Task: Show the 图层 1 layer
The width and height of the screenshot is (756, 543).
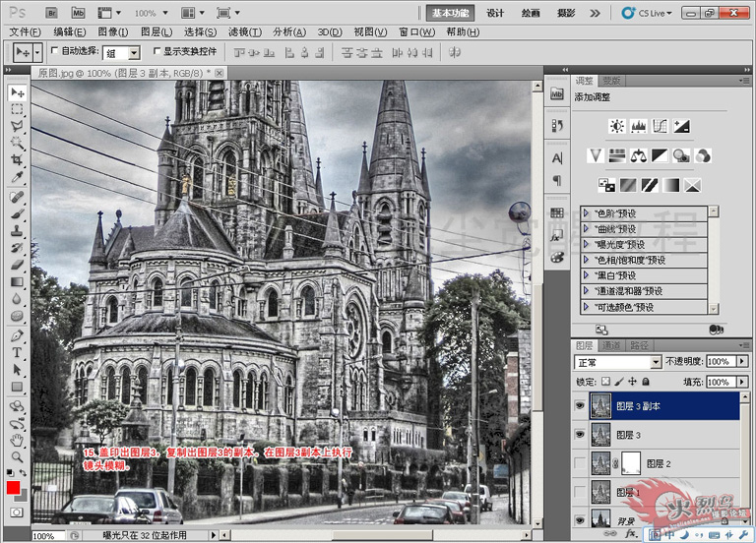Action: point(580,492)
